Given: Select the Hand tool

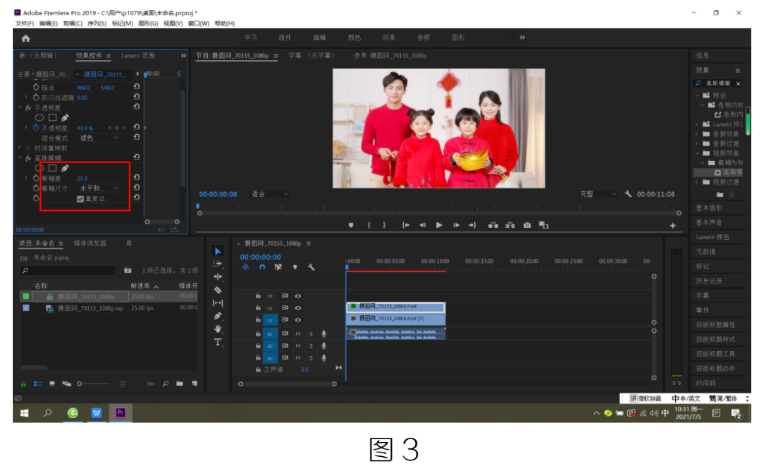Looking at the screenshot, I should [x=218, y=329].
